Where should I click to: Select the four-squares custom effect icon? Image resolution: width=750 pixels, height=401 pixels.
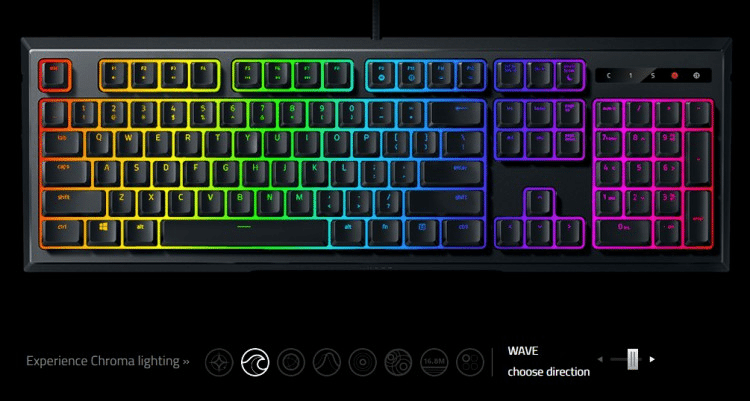tap(470, 362)
